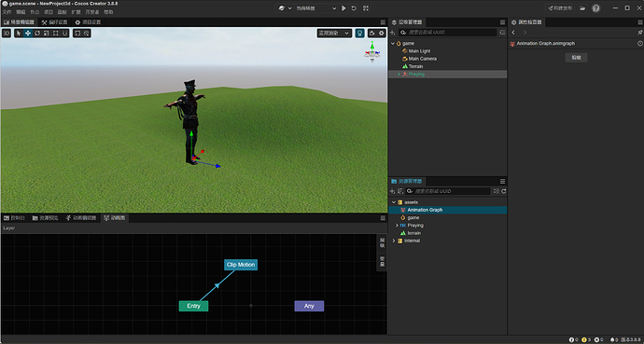The width and height of the screenshot is (644, 344).
Task: Click help icon beside Animation Graph.animgraph
Action: pyautogui.click(x=639, y=44)
